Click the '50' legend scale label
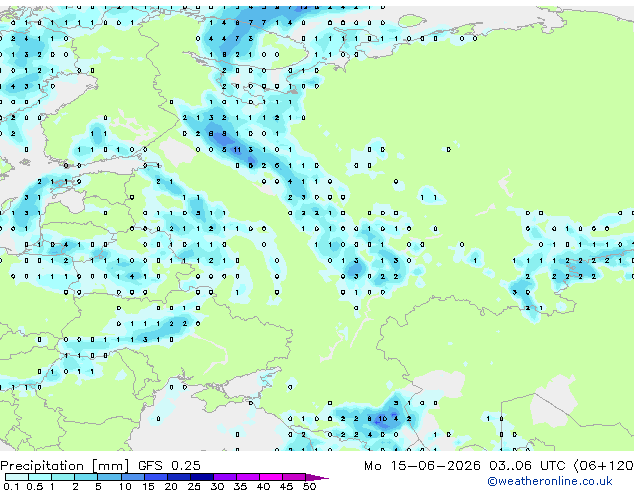The image size is (634, 490). point(309,486)
